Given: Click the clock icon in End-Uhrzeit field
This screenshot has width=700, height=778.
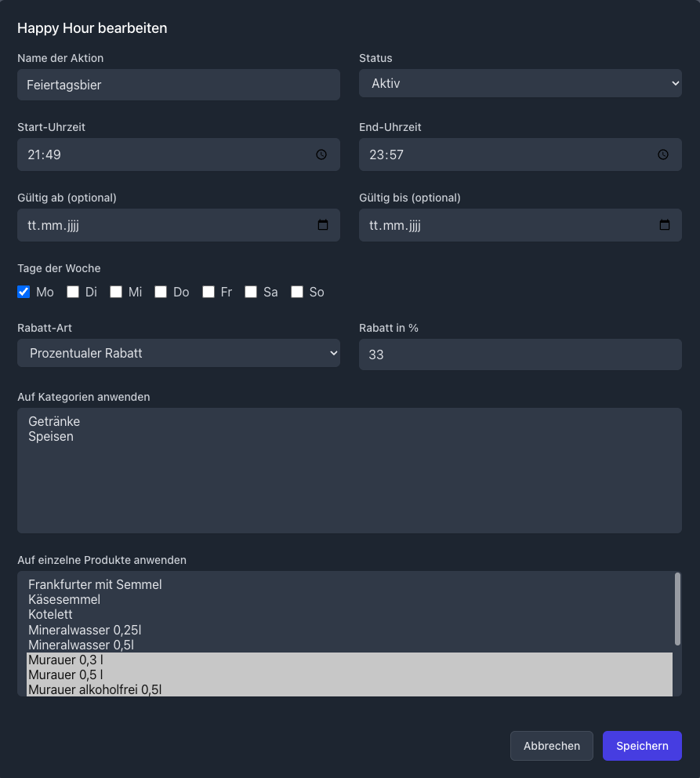Looking at the screenshot, I should [x=663, y=155].
